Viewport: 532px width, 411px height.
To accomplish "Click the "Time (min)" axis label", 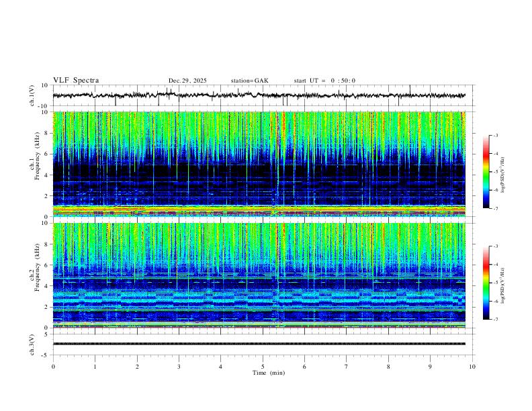I will (x=269, y=373).
